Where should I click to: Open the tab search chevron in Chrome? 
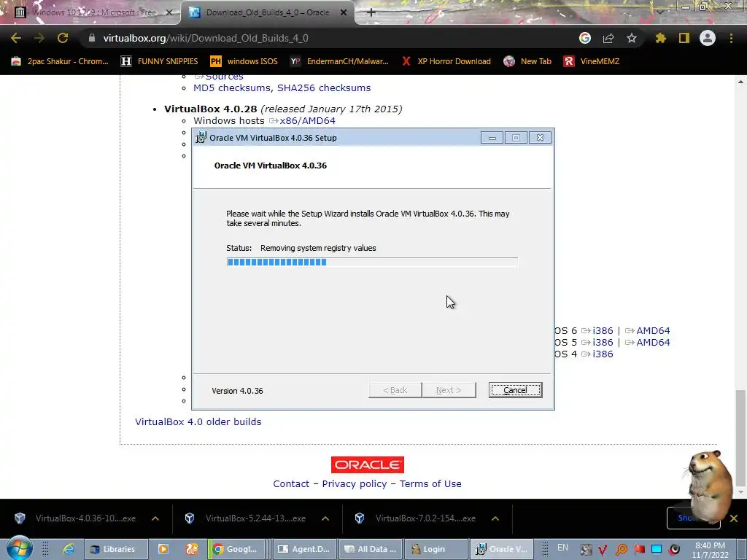coord(659,12)
